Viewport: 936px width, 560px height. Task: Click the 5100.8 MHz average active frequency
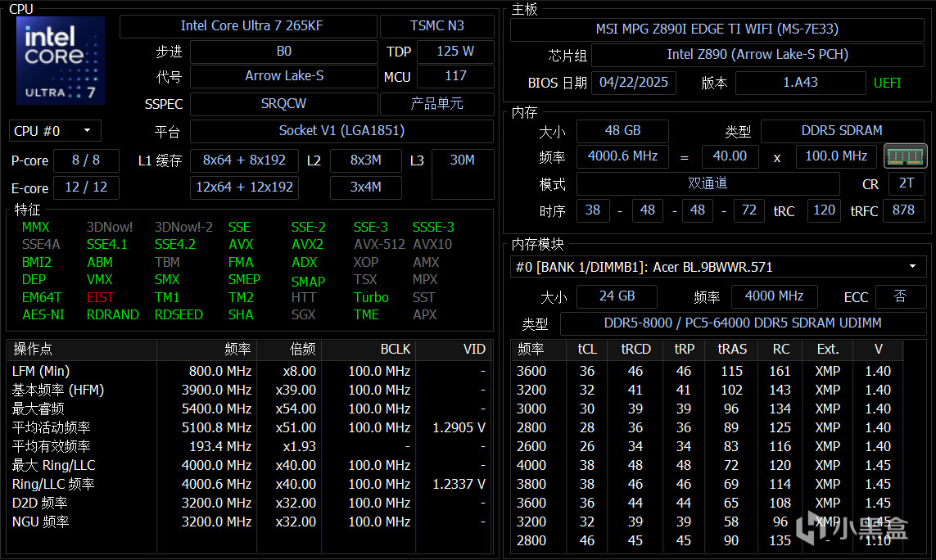[216, 428]
